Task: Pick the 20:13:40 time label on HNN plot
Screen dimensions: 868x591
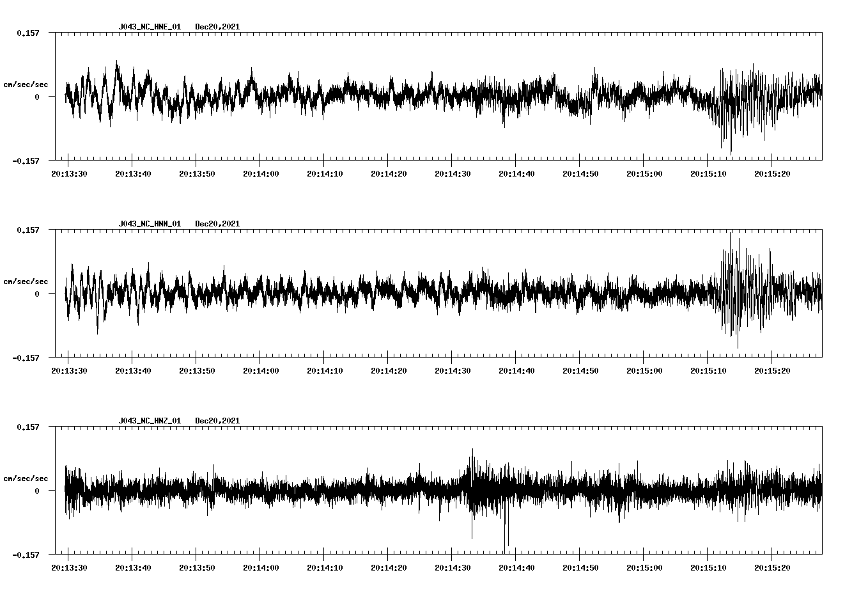Action: pos(132,370)
